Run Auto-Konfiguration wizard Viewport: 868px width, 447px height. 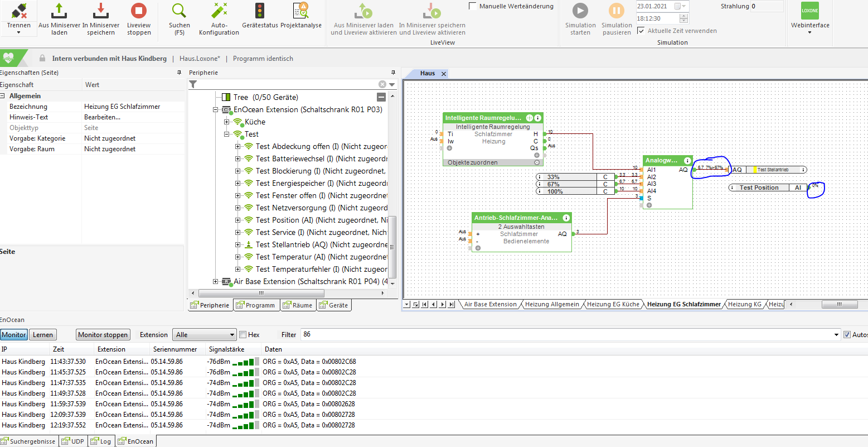pos(219,11)
